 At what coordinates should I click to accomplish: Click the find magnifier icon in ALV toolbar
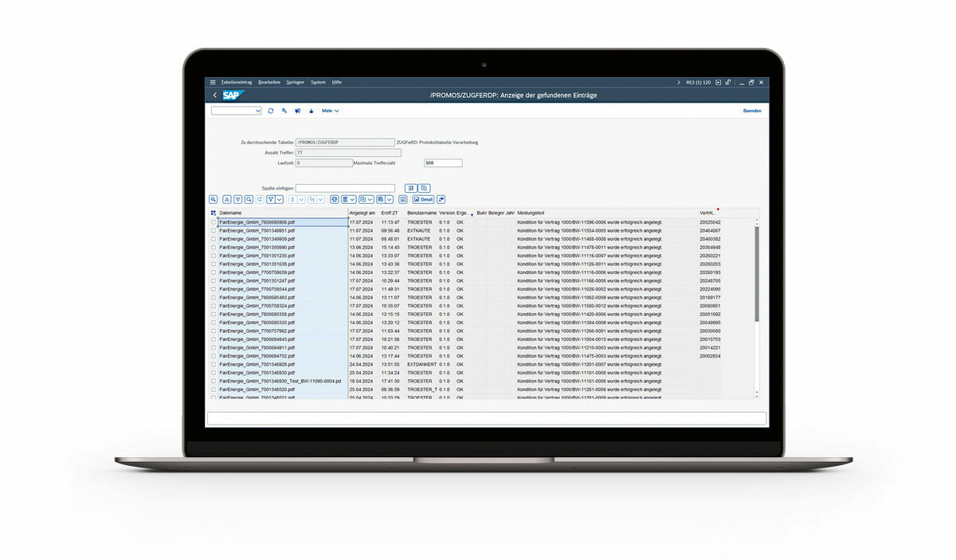(249, 199)
